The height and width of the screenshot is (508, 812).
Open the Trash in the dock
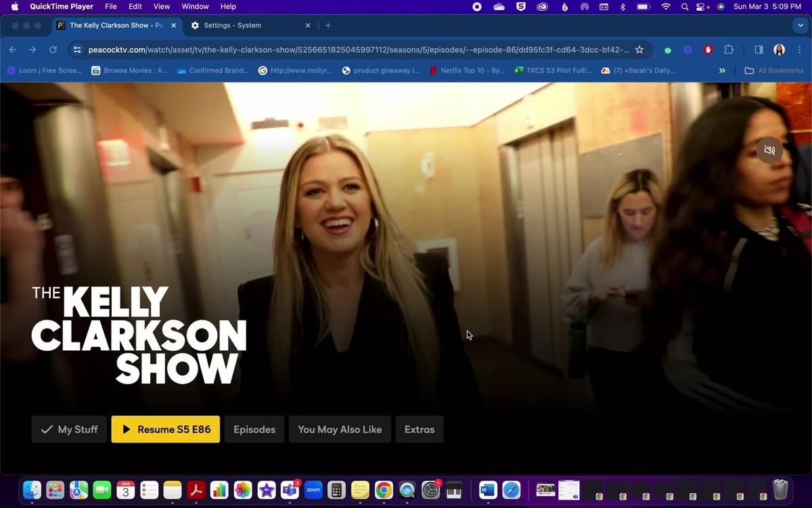pyautogui.click(x=780, y=489)
